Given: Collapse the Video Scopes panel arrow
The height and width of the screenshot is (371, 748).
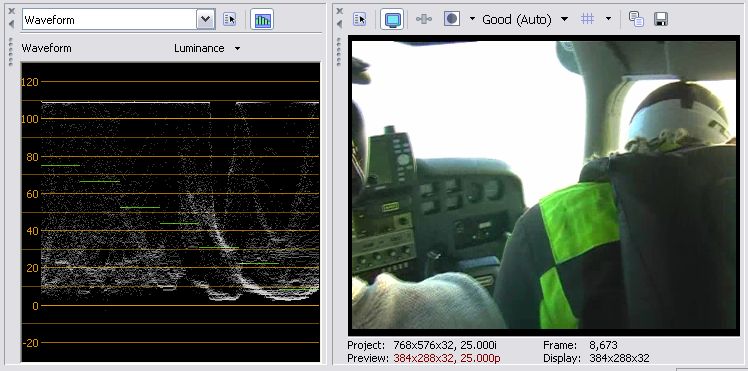Looking at the screenshot, I should [11, 24].
